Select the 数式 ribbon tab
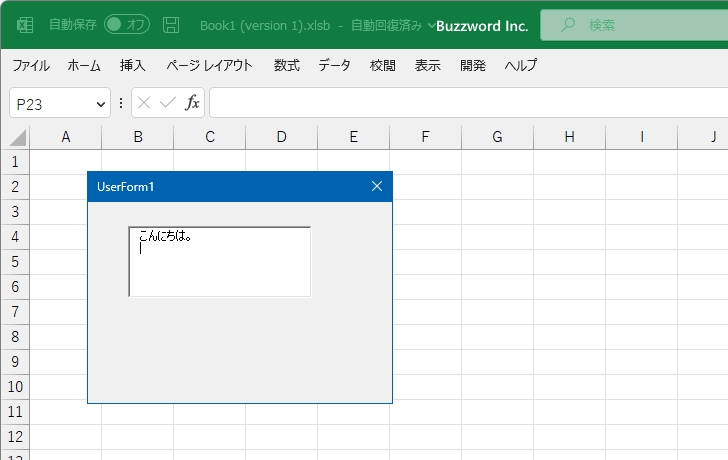The height and width of the screenshot is (460, 728). coord(286,65)
